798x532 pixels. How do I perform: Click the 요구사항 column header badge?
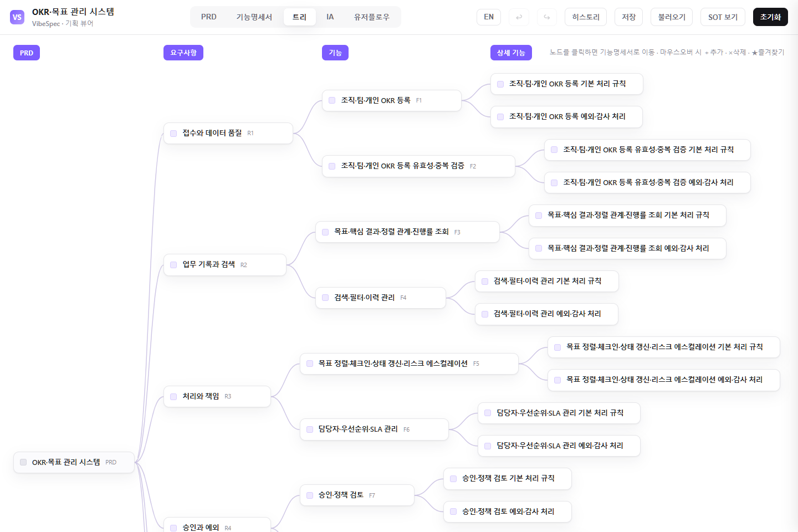[x=183, y=53]
